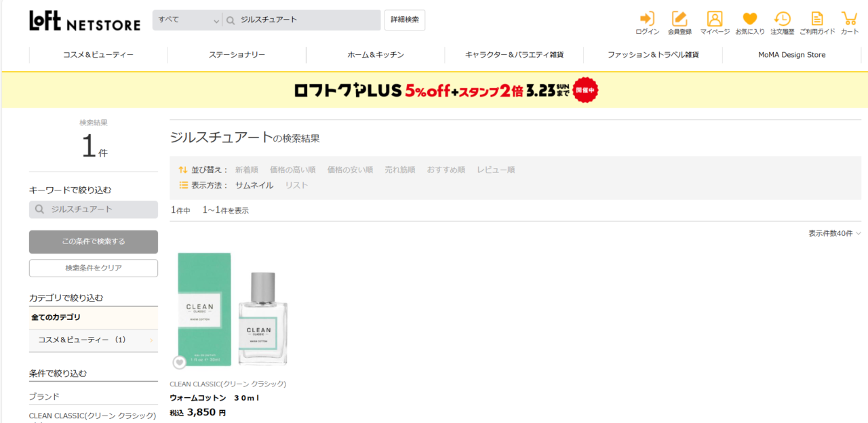The image size is (868, 423).
Task: Click the sidebar keyword search magnifier icon
Action: point(39,209)
